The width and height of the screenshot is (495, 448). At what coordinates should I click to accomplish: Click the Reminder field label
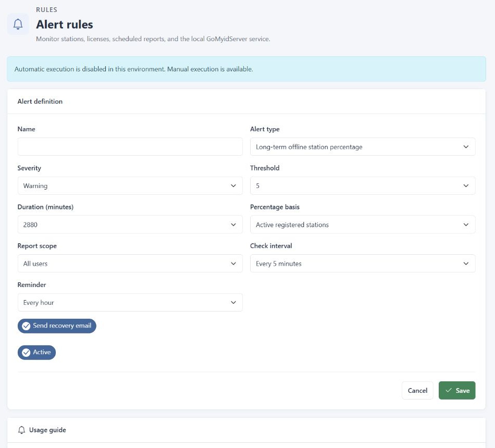tap(32, 285)
